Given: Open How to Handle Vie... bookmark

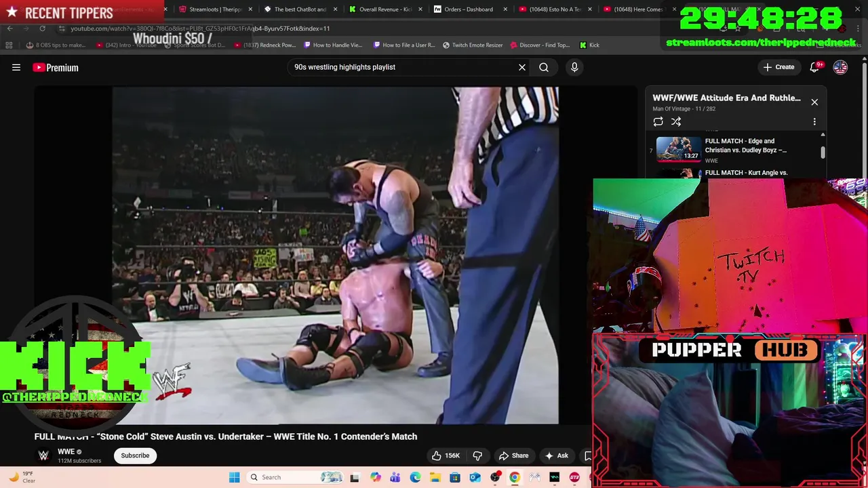Looking at the screenshot, I should pos(333,45).
